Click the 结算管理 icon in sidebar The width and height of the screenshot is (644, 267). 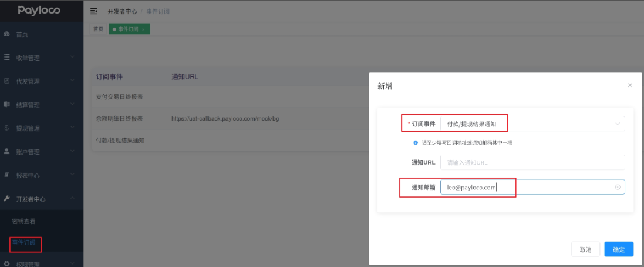6,105
